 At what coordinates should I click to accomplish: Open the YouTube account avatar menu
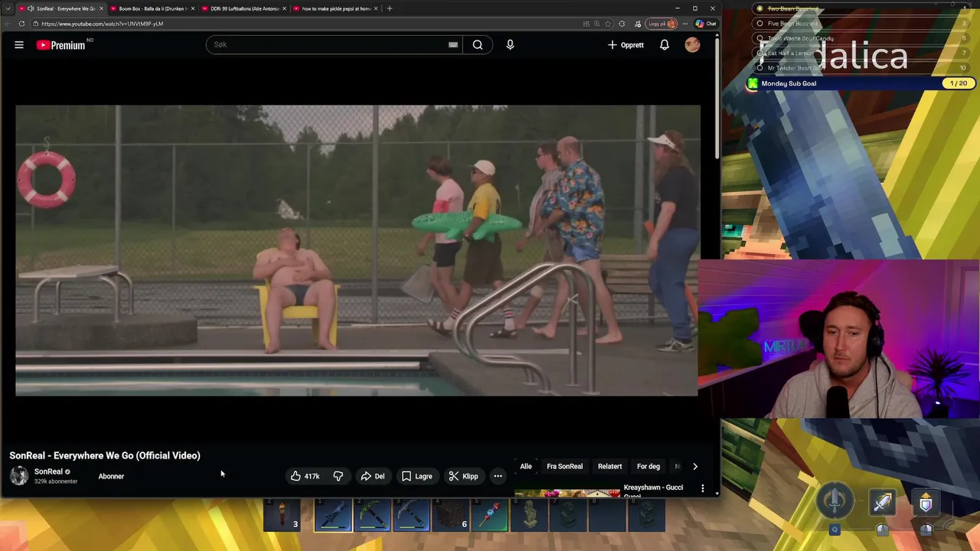tap(692, 45)
